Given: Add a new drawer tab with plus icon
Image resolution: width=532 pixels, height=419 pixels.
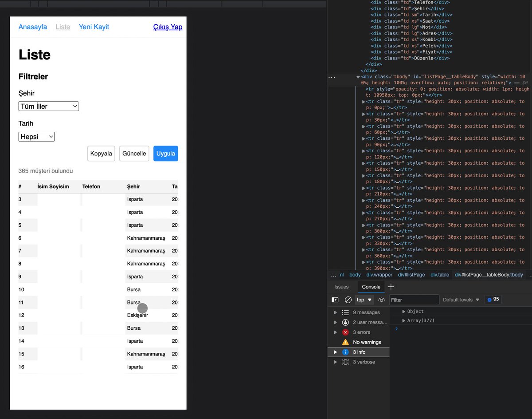Looking at the screenshot, I should pyautogui.click(x=391, y=287).
